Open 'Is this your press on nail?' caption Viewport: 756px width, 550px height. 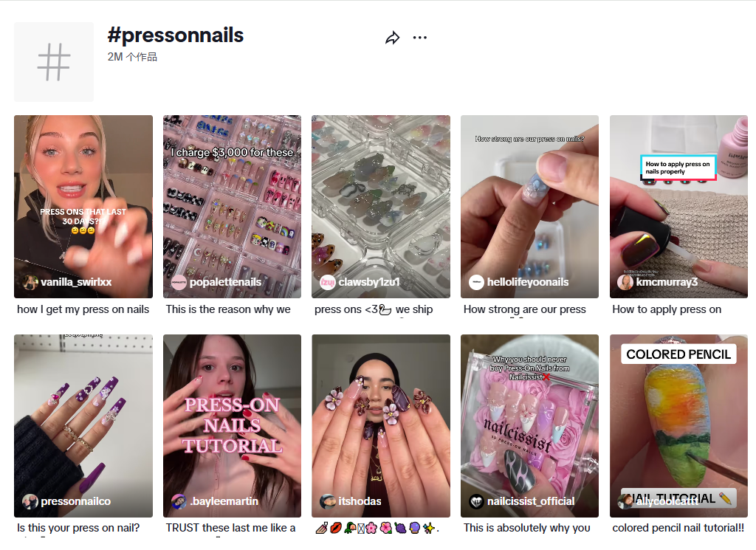point(78,528)
